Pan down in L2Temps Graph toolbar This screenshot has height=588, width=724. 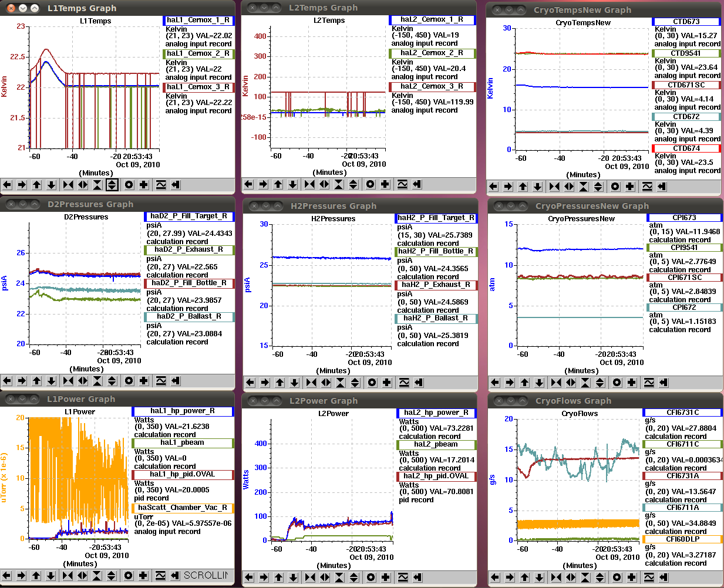pyautogui.click(x=293, y=184)
